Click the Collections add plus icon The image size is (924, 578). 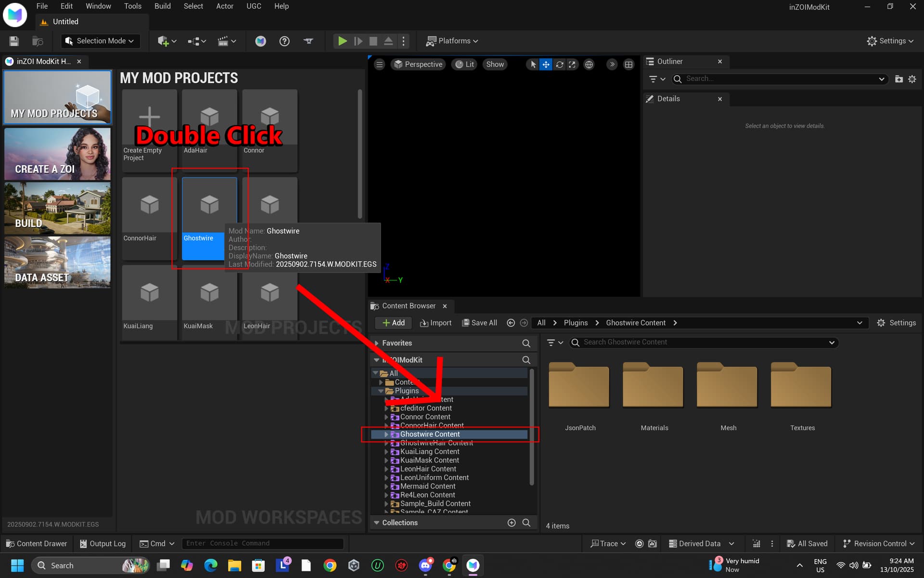point(512,523)
